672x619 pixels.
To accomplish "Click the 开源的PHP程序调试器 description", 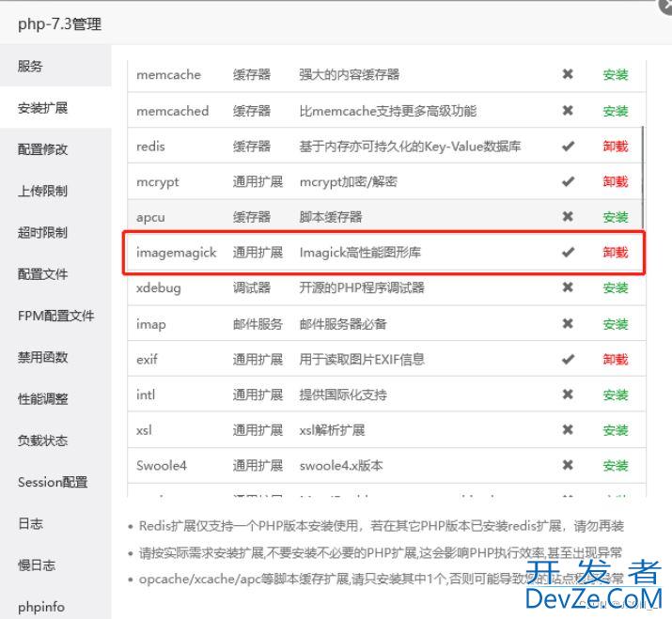I will tap(362, 287).
